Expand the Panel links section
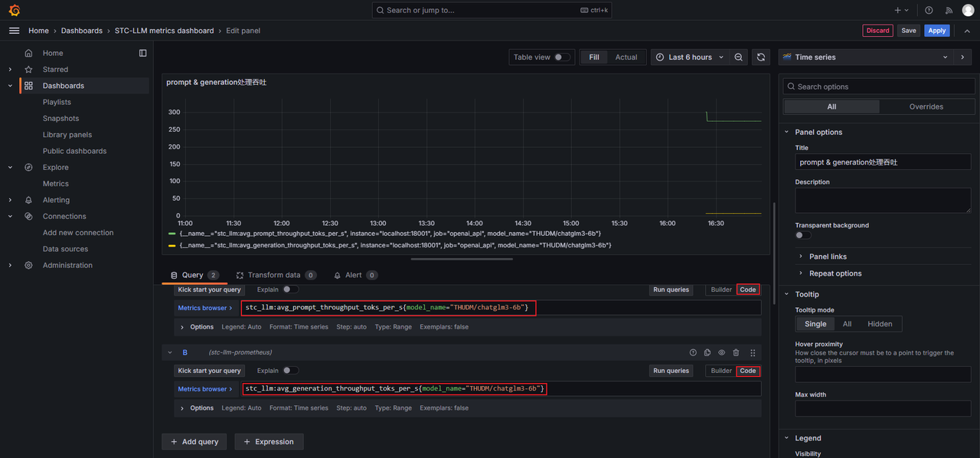Screen dimensions: 980x458 828,257
